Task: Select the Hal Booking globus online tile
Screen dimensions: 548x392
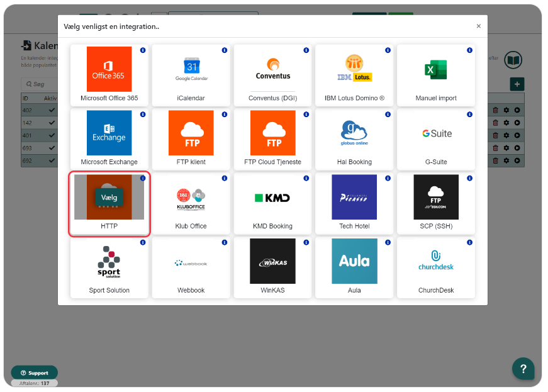Action: point(354,139)
